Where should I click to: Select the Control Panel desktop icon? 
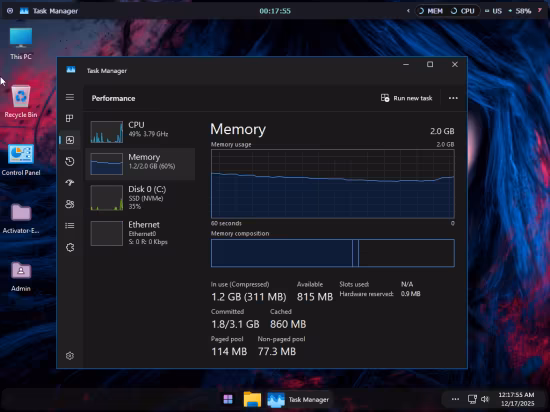pos(21,160)
